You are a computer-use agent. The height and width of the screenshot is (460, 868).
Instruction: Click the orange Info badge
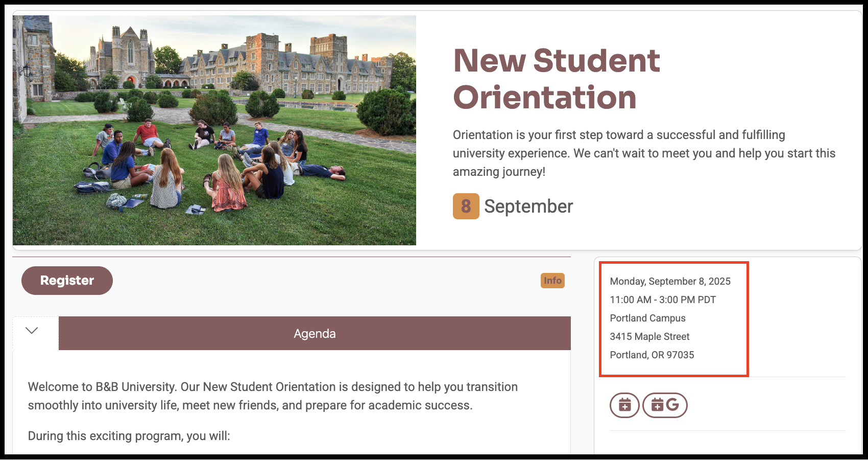pos(552,281)
